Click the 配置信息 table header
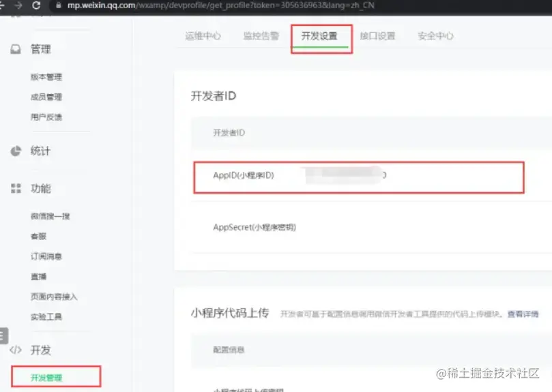Viewport: 552px width, 392px height. [x=229, y=350]
